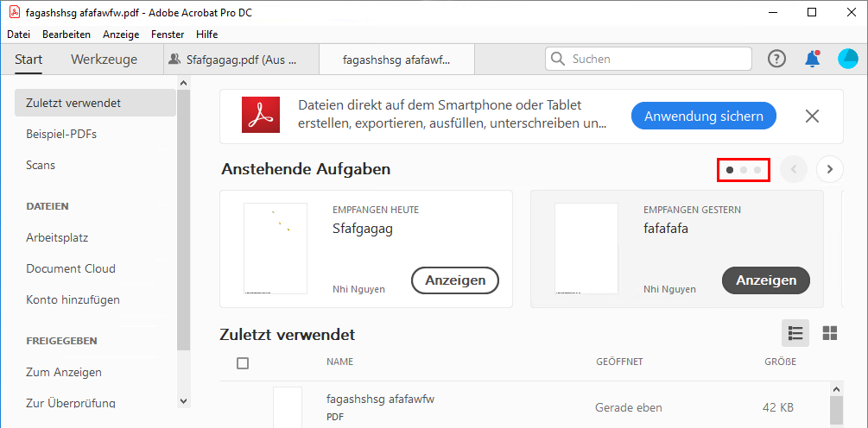Image resolution: width=868 pixels, height=428 pixels.
Task: Open the help question mark icon
Action: [777, 59]
